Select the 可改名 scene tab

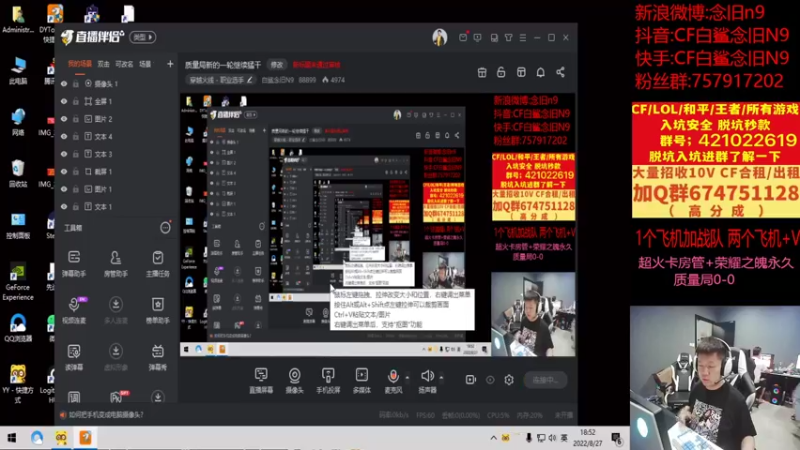pos(124,64)
